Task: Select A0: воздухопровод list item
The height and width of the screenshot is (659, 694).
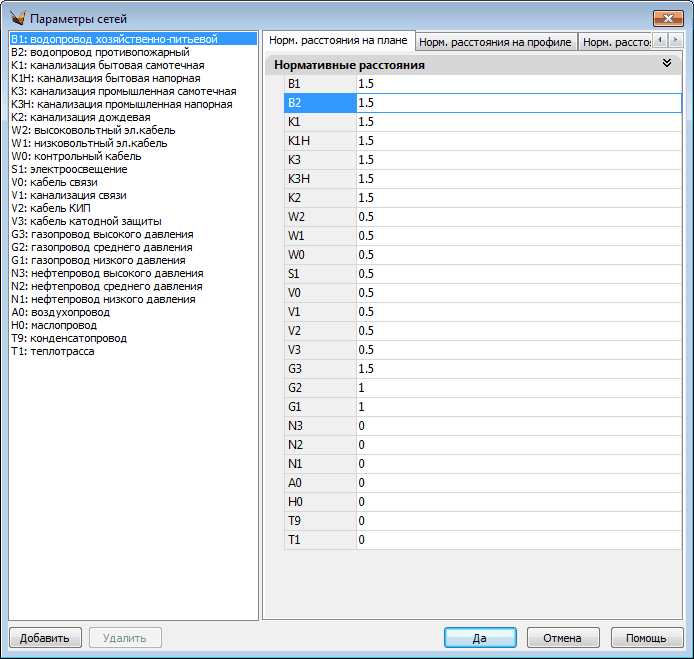Action: click(x=60, y=312)
